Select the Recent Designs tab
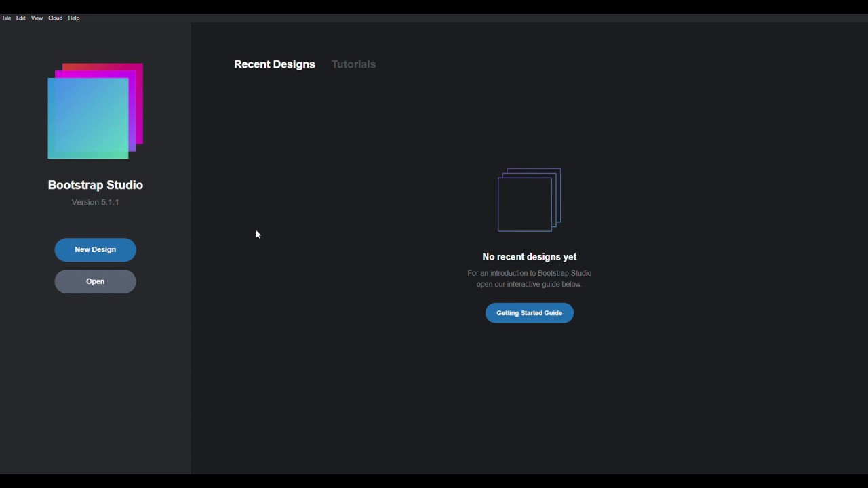The image size is (868, 488). 275,64
